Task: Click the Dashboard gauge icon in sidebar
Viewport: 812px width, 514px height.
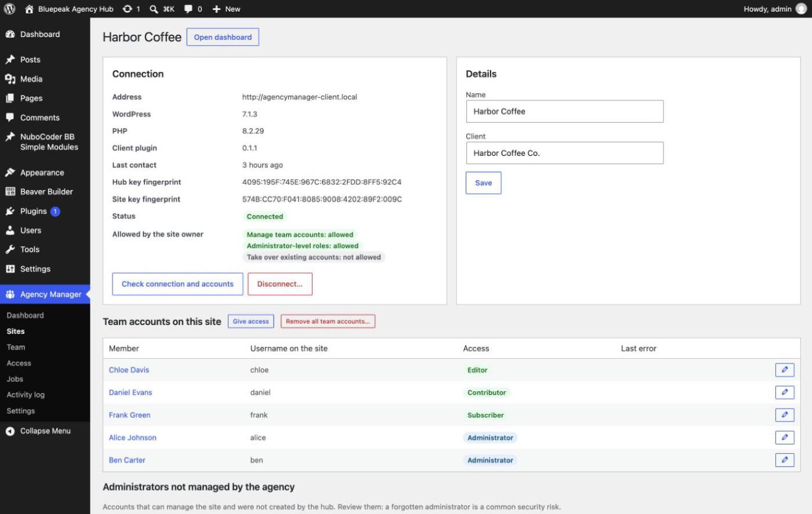Action: [10, 34]
